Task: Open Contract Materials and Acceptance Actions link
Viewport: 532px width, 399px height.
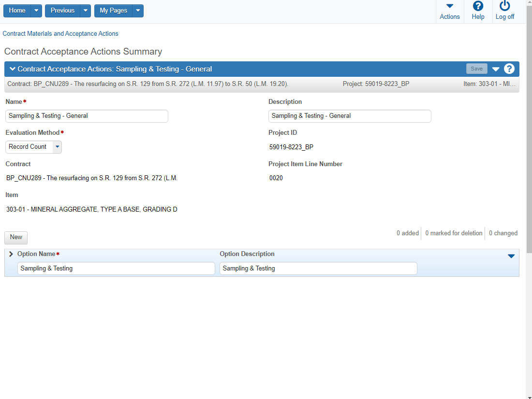Action: 60,34
